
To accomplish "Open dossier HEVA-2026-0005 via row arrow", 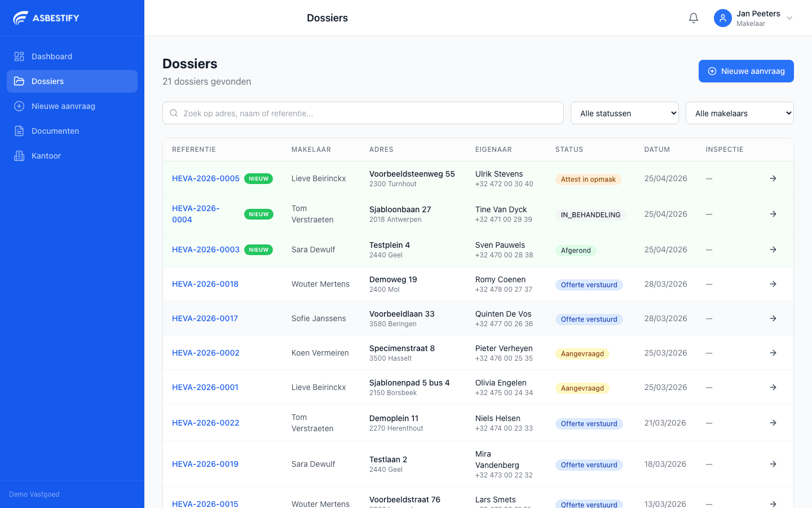I will coord(773,178).
